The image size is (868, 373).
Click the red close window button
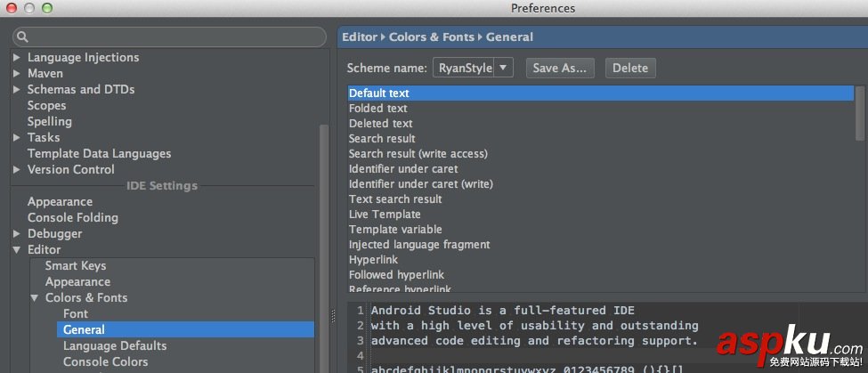click(12, 8)
